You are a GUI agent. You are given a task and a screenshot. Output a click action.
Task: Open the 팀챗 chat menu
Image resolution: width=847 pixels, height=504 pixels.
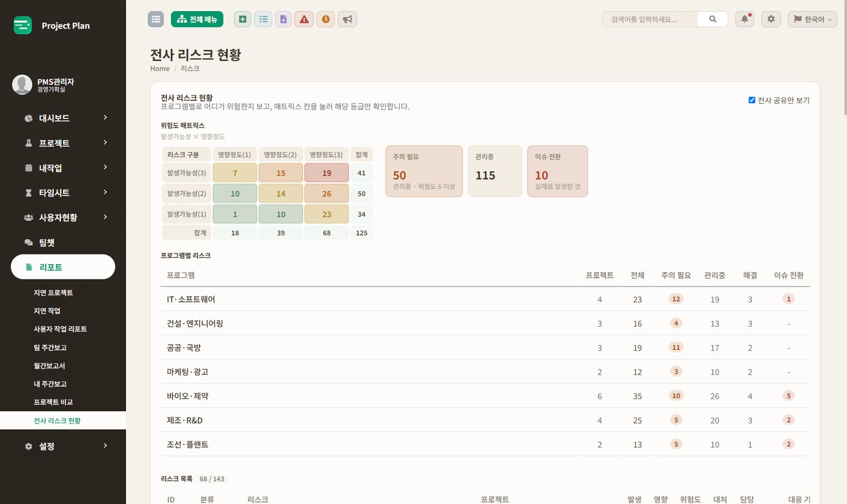click(63, 242)
